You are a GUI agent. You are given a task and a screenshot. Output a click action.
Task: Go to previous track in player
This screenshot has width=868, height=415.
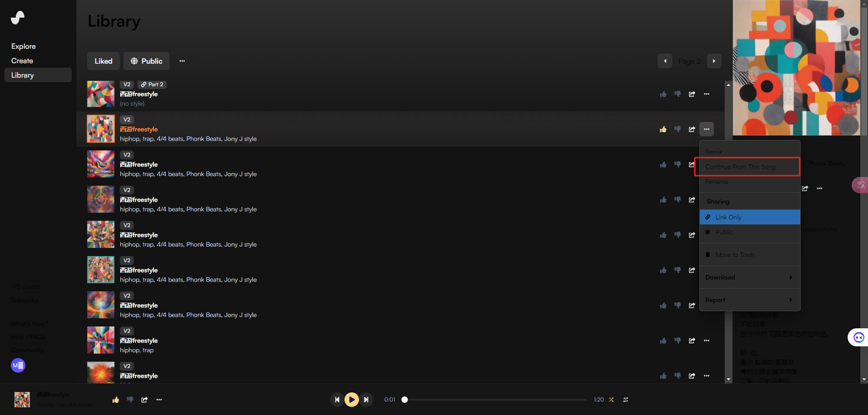pyautogui.click(x=337, y=400)
